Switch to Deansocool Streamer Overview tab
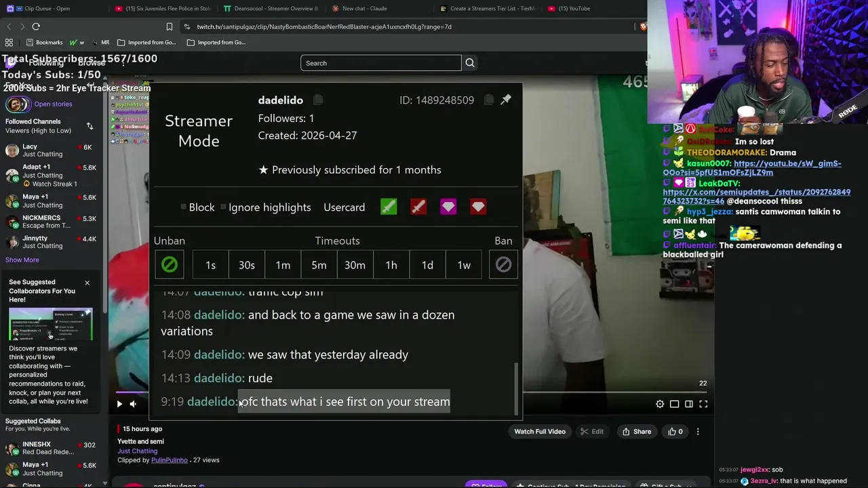The height and width of the screenshot is (488, 868). 271,9
